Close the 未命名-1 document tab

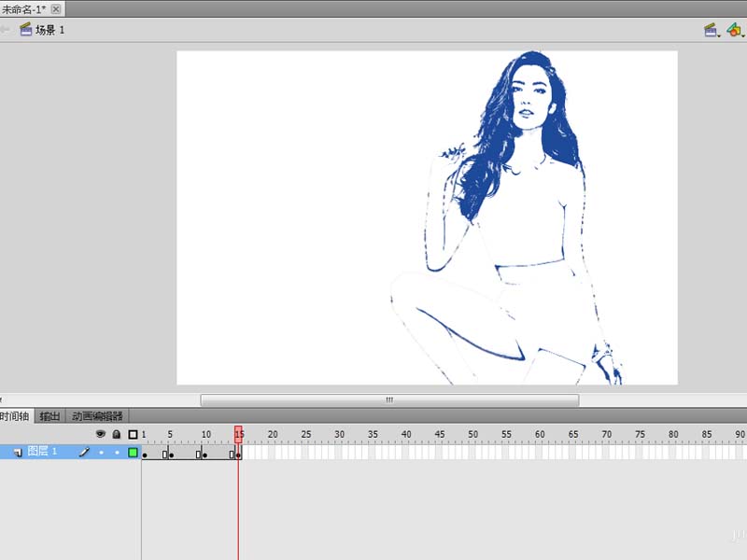(56, 8)
